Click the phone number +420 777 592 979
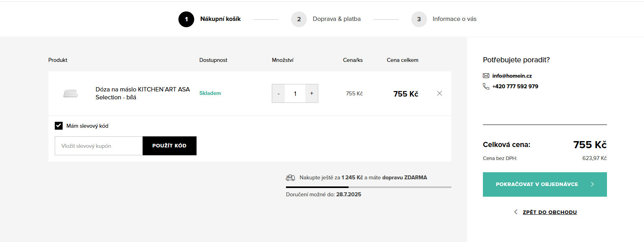The height and width of the screenshot is (242, 644). click(x=515, y=86)
